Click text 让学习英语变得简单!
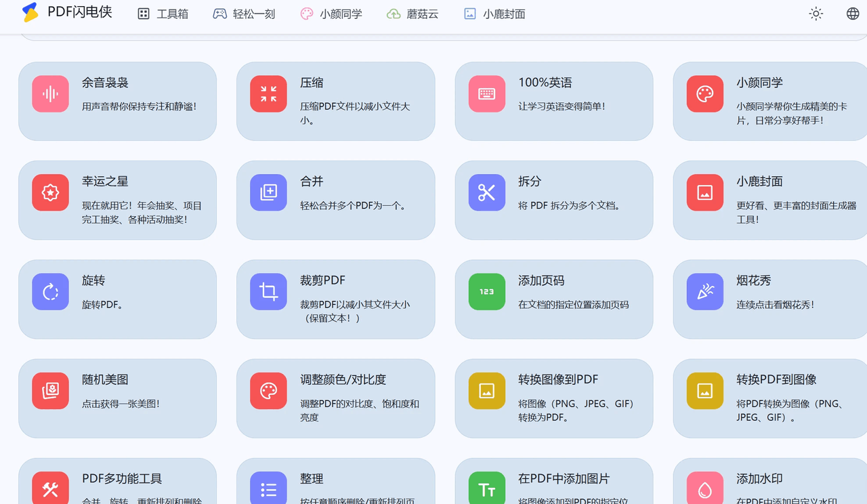 click(562, 106)
